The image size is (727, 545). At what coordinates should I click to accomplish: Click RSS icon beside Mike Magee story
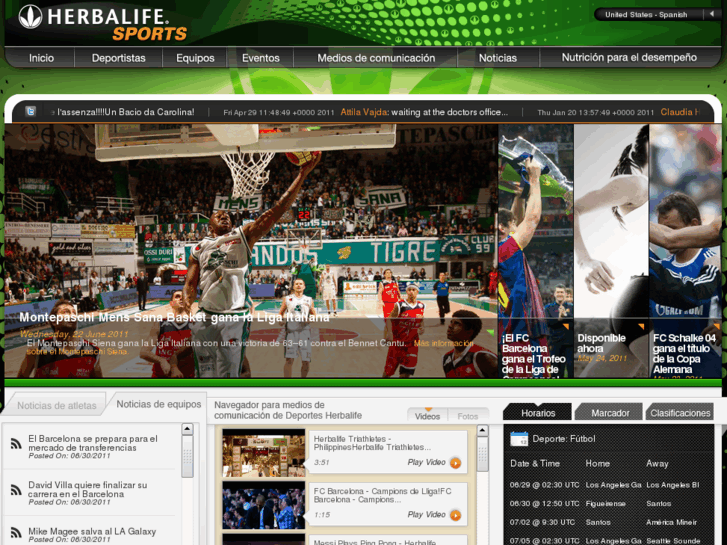click(x=16, y=532)
